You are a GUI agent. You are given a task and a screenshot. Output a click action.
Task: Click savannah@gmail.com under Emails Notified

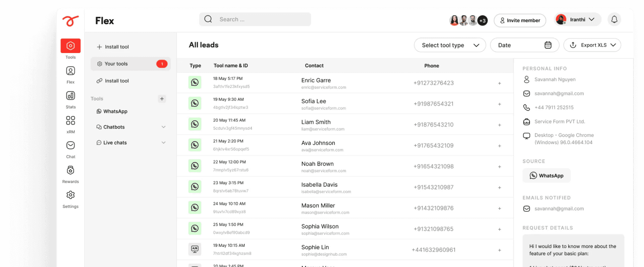click(559, 209)
